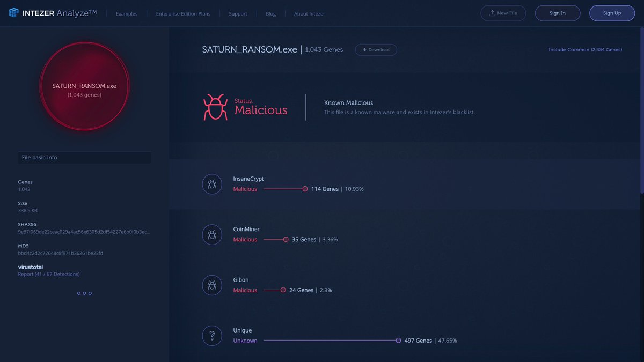
Task: Click the 114 Genes | 10.93% text
Action: pos(337,189)
